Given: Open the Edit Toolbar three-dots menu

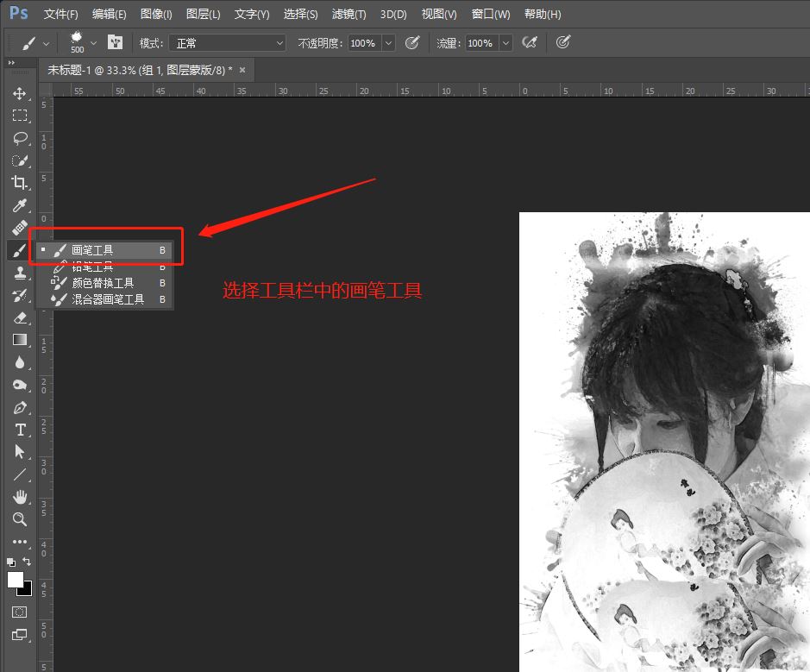Looking at the screenshot, I should (20, 542).
